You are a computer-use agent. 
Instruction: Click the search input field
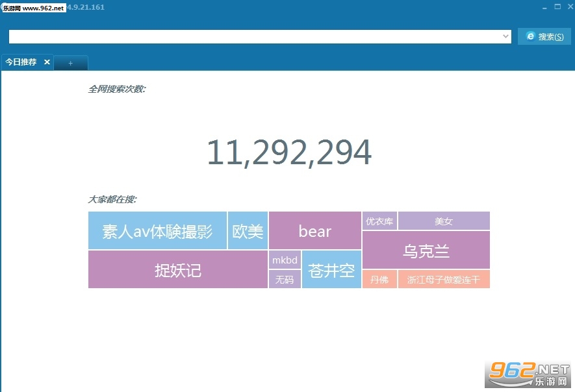[x=260, y=36]
